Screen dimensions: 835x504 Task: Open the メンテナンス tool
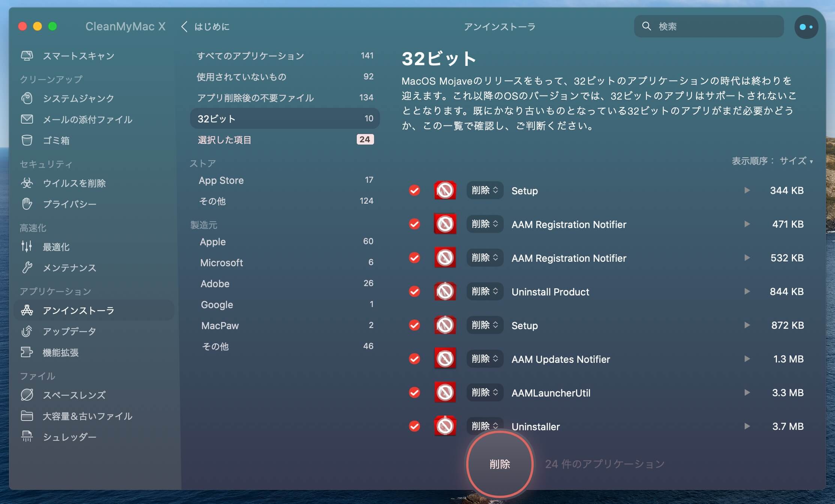(69, 268)
